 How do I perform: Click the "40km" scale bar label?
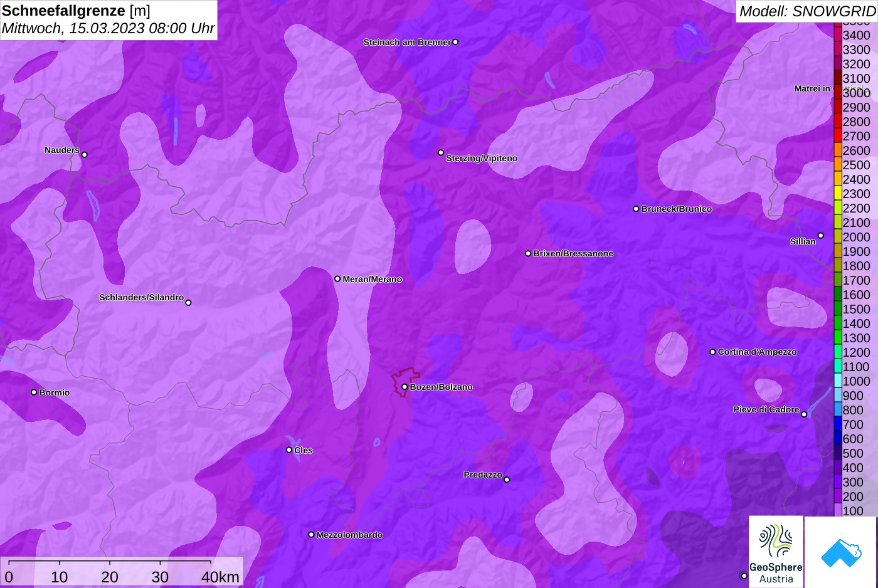tap(220, 577)
